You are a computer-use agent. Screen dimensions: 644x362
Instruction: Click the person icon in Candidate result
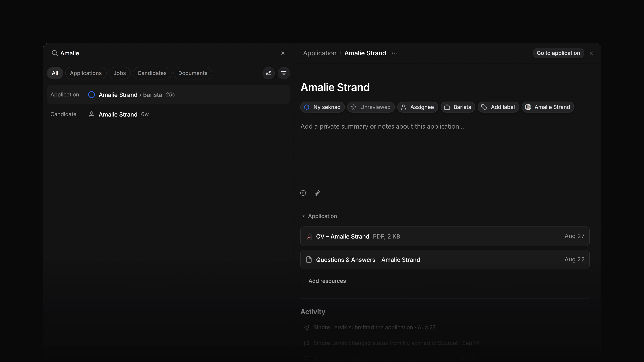click(x=92, y=114)
